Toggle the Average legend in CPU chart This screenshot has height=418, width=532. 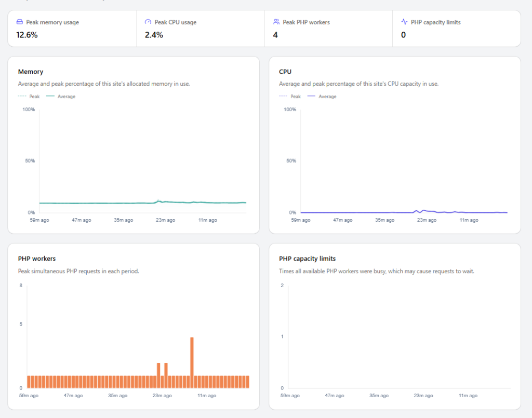(322, 97)
